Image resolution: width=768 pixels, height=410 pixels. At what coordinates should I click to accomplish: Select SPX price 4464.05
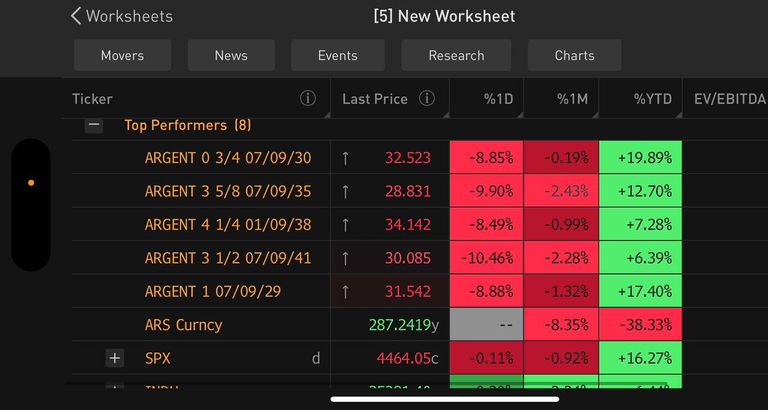click(x=403, y=359)
